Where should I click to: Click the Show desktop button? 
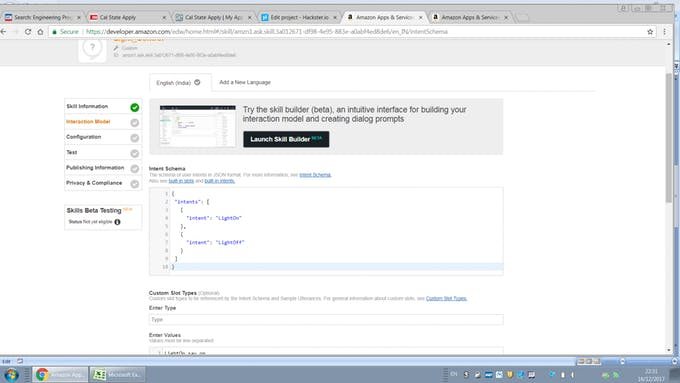(x=676, y=374)
